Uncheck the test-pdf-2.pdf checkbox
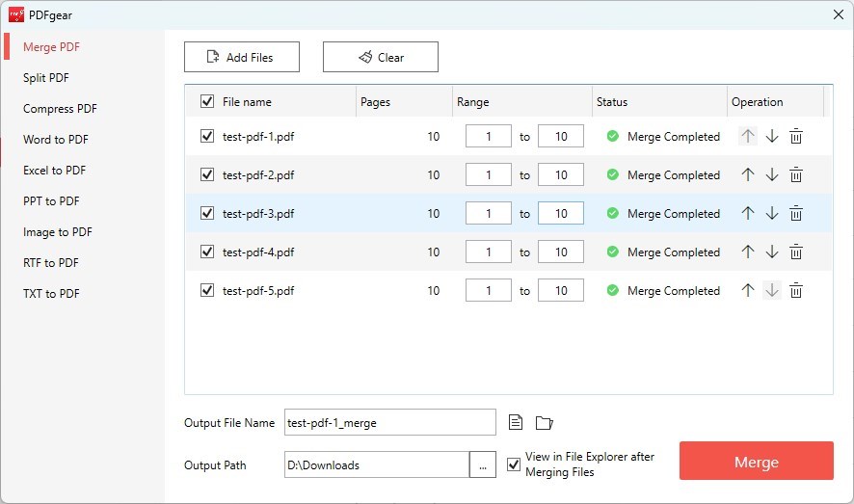The image size is (854, 504). 207,175
